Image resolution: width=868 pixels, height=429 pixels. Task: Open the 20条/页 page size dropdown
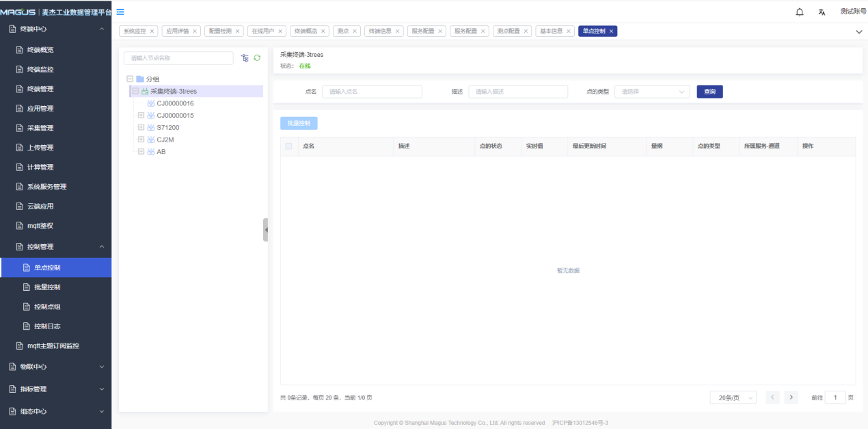733,398
